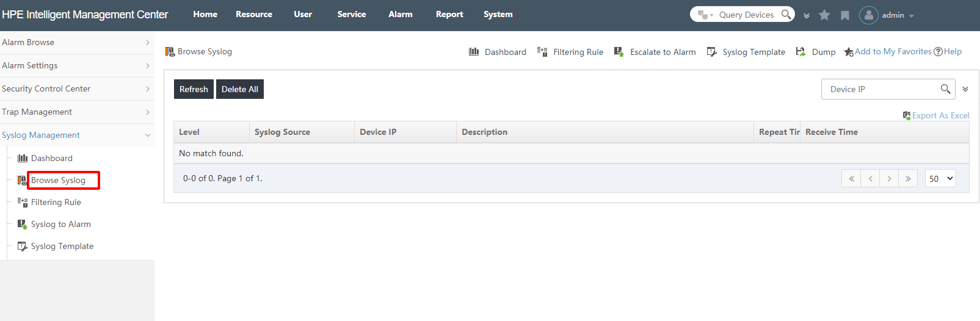
Task: Click the Add to My Favorites link
Action: tap(893, 51)
